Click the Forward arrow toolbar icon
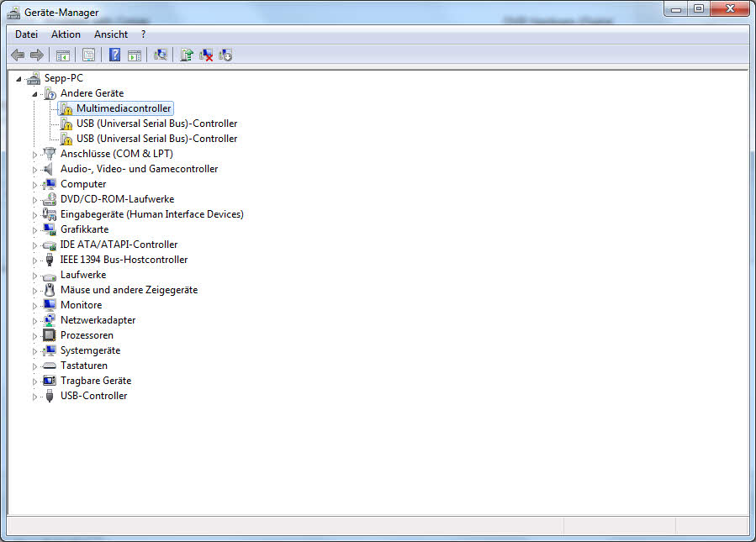The height and width of the screenshot is (542, 756). pos(37,55)
